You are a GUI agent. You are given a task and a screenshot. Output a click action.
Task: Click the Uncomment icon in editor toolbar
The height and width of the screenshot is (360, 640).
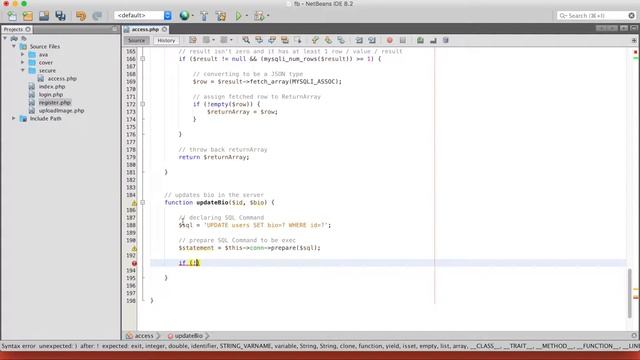[433, 40]
